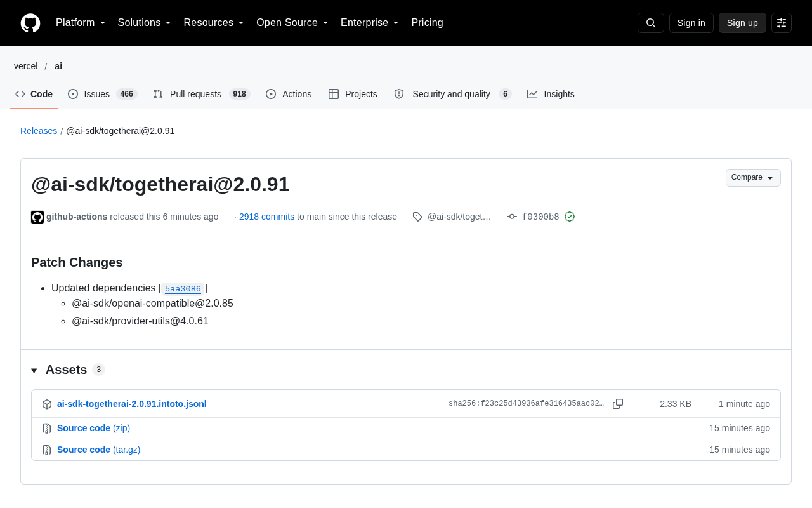Click the tag icon beside @ai-sdk/toget…
Image resolution: width=812 pixels, height=508 pixels.
417,217
